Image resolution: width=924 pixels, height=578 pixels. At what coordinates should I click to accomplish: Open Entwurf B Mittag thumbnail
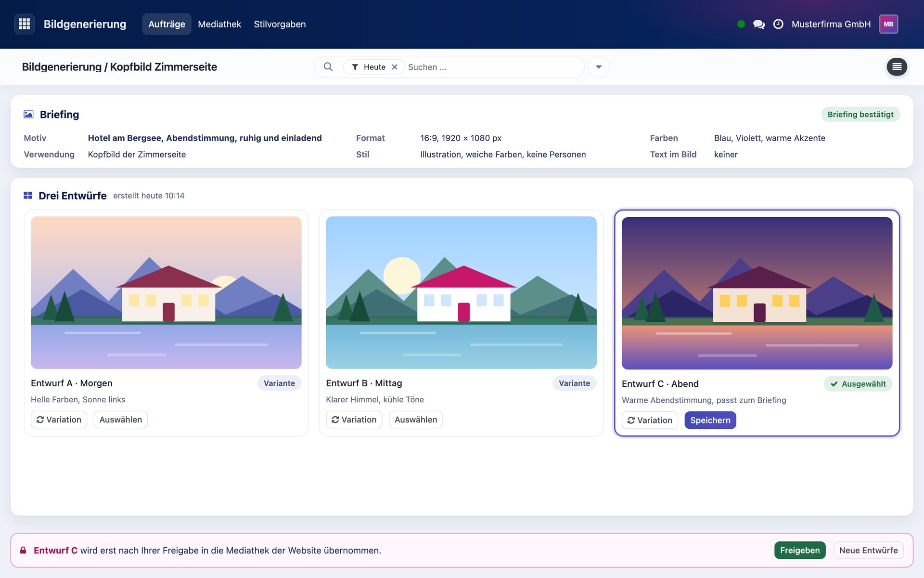(461, 292)
